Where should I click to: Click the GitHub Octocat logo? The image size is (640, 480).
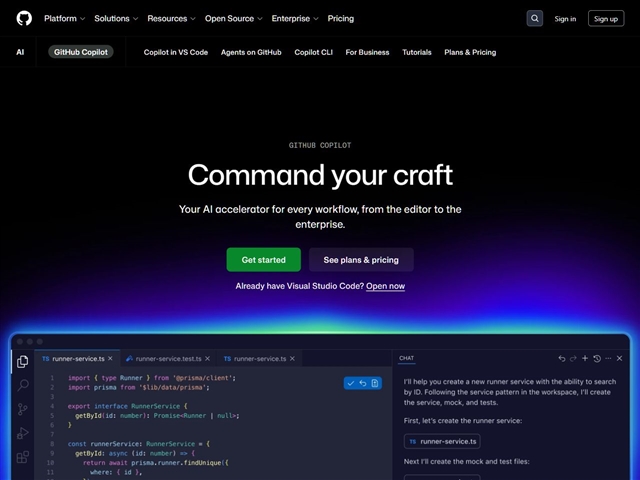24,18
